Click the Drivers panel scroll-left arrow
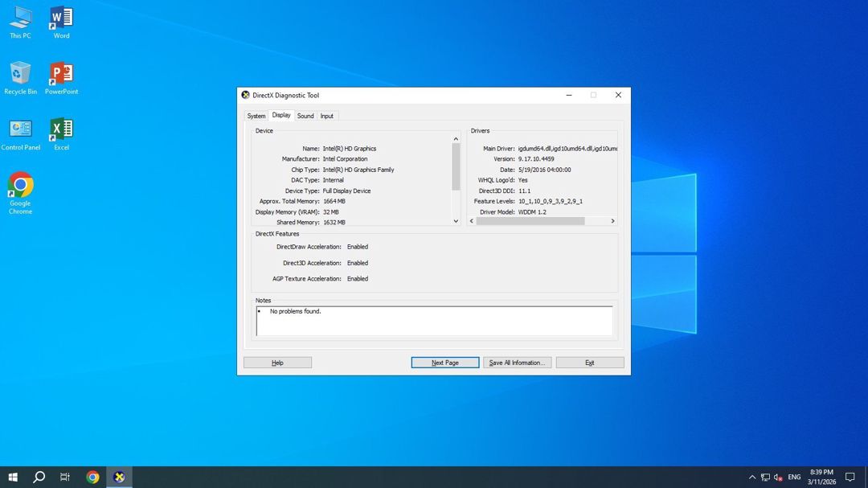The width and height of the screenshot is (868, 488). click(472, 221)
